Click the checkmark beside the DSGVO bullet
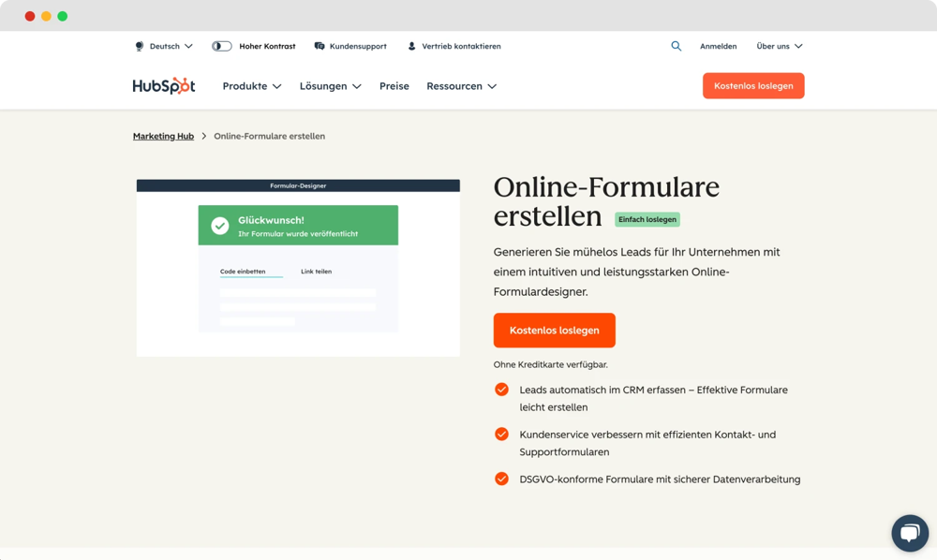Viewport: 937px width, 560px height. pos(501,478)
